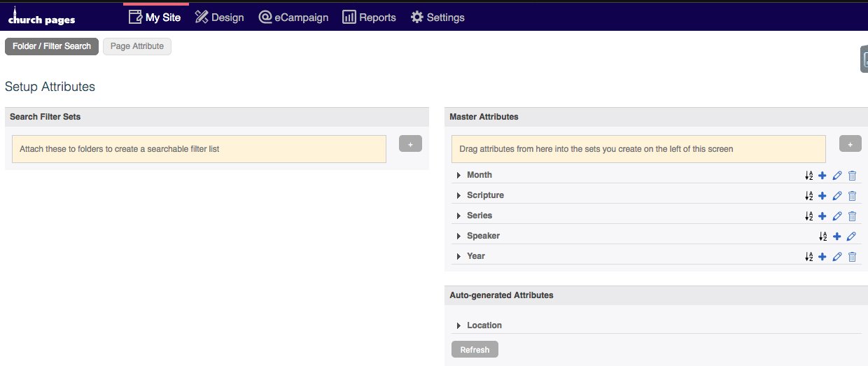Expand the Speaker attribute tree
Viewport: 868px width, 366px height.
point(458,237)
